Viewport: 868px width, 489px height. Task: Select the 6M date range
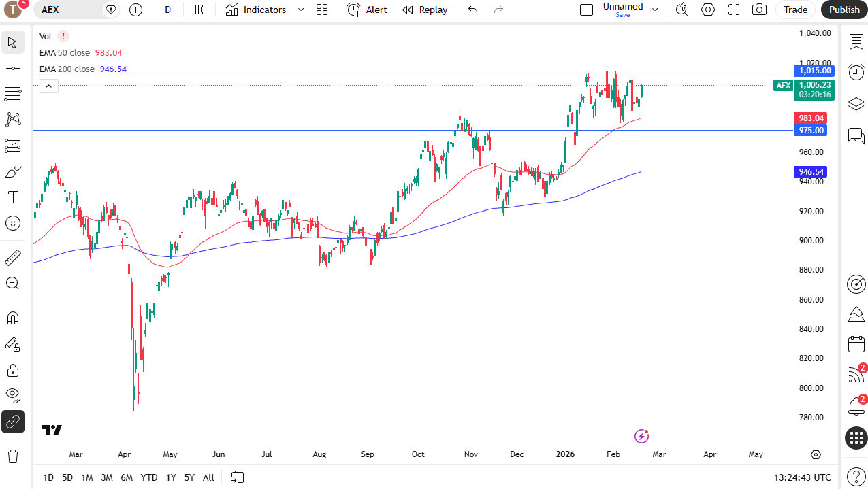point(127,477)
